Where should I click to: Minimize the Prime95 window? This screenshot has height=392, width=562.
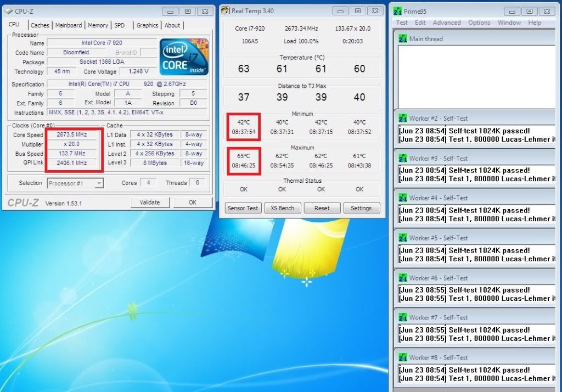point(512,12)
